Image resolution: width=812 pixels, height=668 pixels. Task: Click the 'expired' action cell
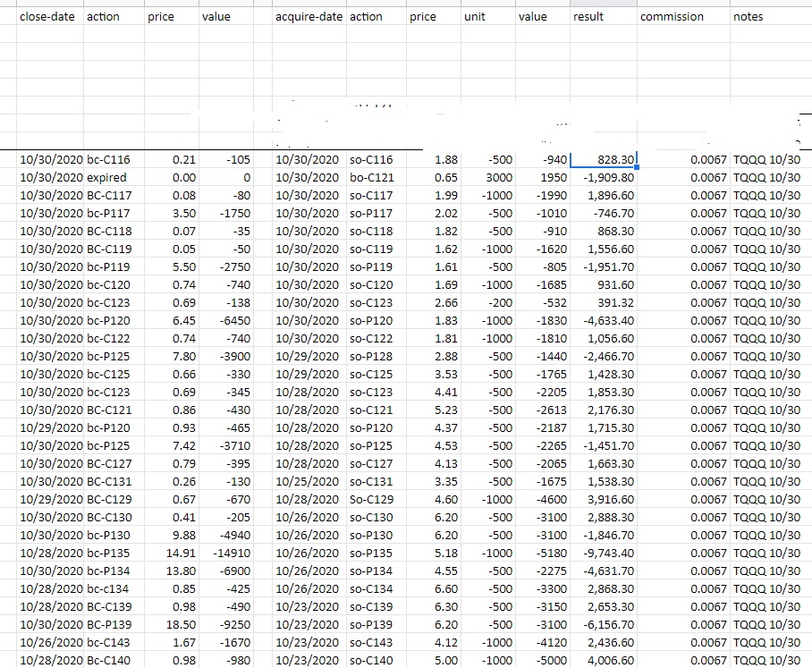coord(107,178)
